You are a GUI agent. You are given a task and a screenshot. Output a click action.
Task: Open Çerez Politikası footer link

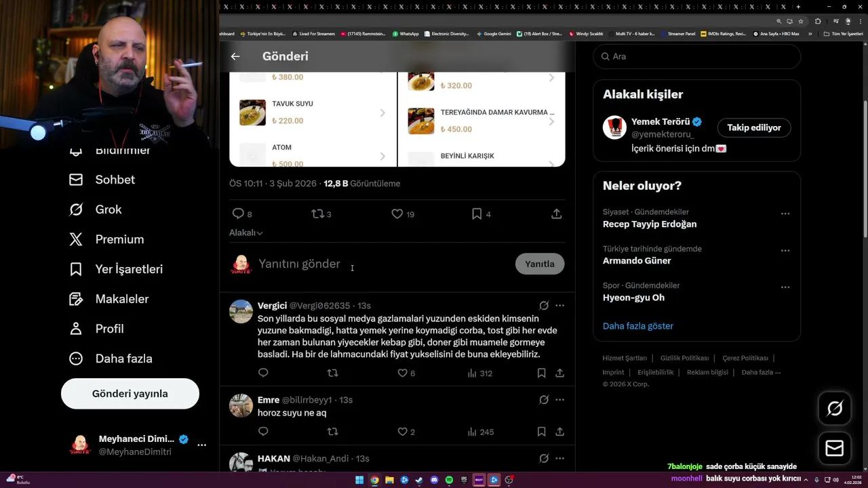[745, 358]
